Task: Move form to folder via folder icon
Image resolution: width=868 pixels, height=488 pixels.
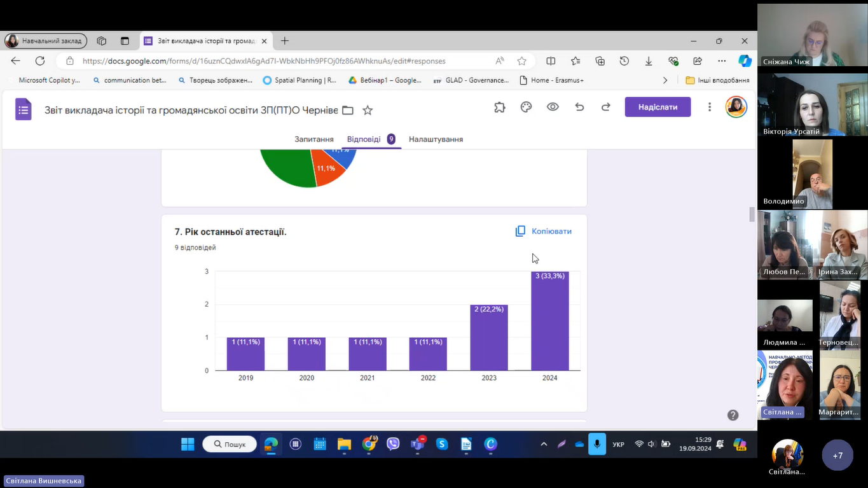Action: pos(348,110)
